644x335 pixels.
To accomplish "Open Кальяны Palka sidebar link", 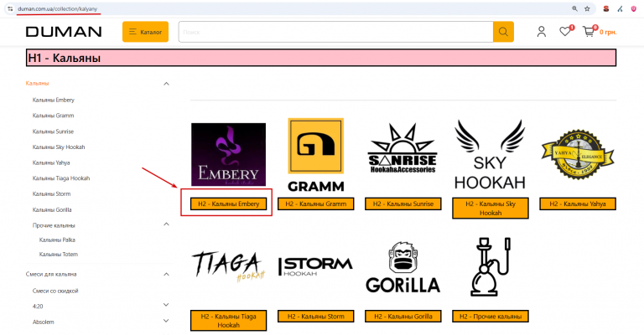I will [57, 240].
